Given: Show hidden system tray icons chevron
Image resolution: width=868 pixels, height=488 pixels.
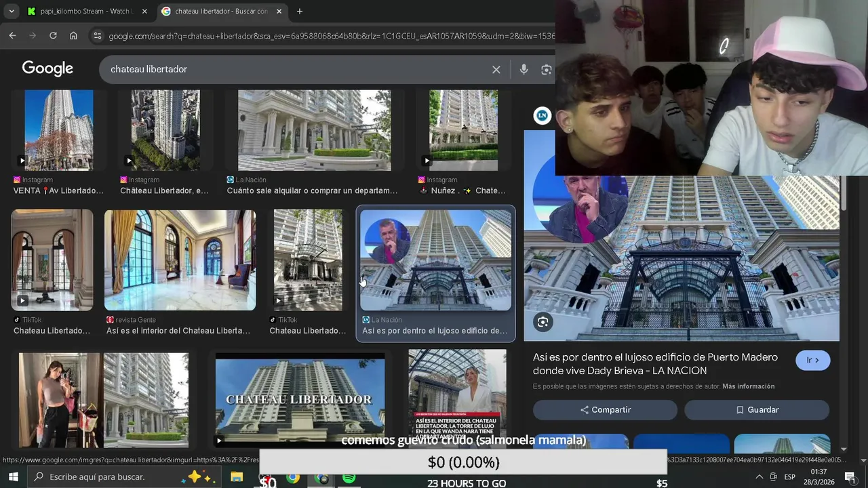Looking at the screenshot, I should 759,477.
